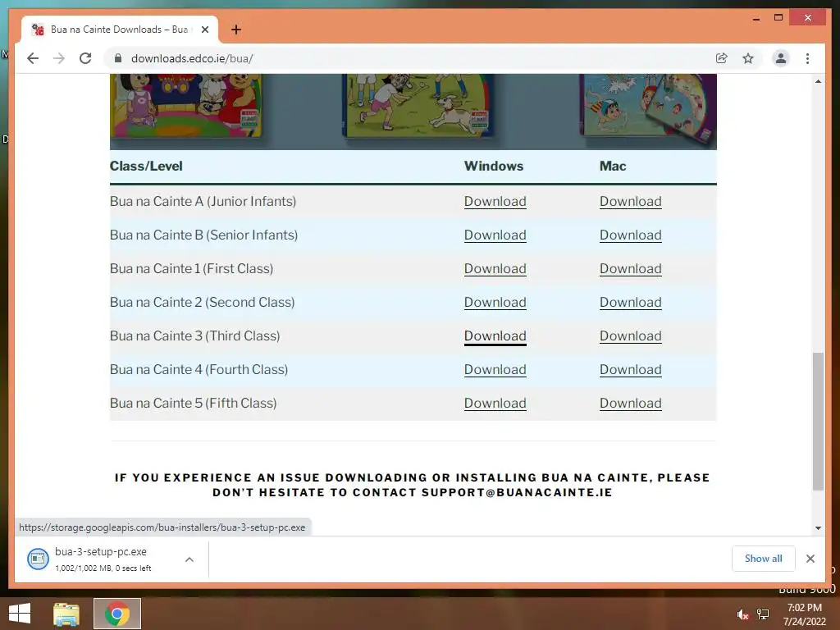Click Show all downloads button

(x=763, y=559)
